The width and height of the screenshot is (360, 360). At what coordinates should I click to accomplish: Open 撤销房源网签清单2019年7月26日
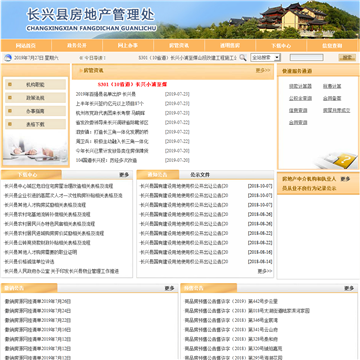38,301
